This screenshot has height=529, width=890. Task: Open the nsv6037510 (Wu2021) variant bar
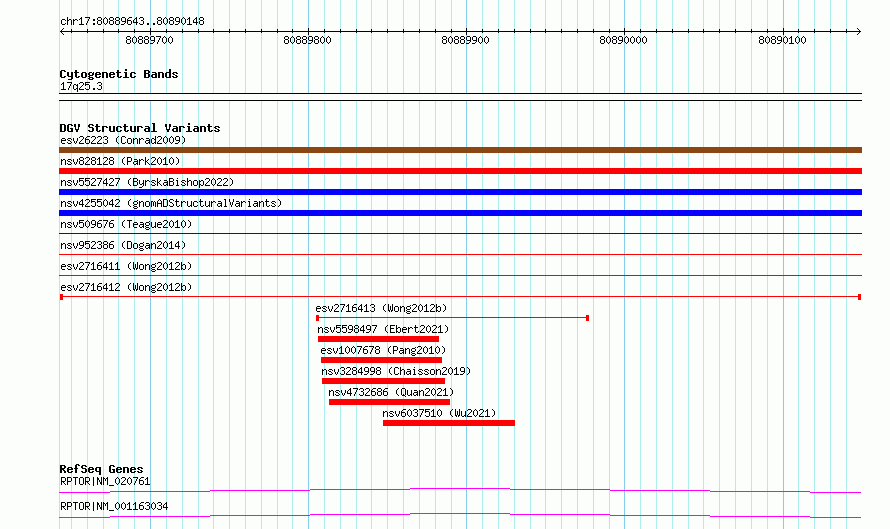(x=449, y=423)
